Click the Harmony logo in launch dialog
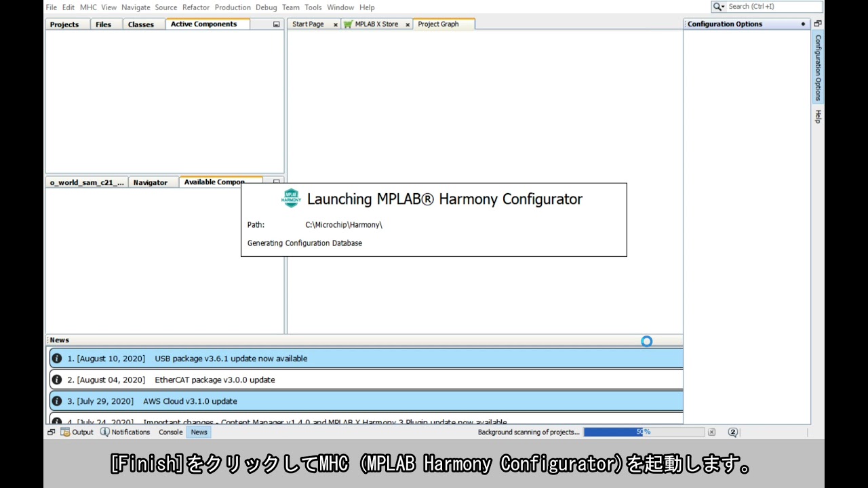 pos(291,198)
